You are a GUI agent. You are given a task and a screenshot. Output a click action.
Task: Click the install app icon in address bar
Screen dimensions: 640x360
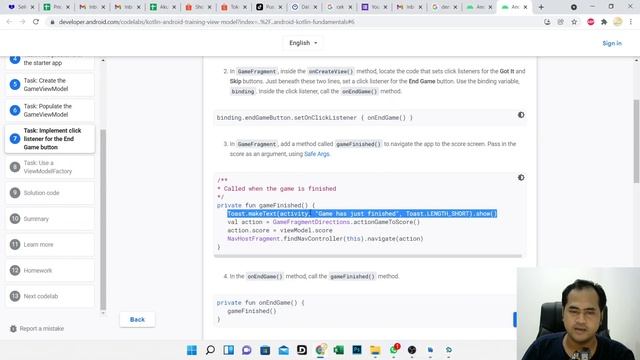547,22
